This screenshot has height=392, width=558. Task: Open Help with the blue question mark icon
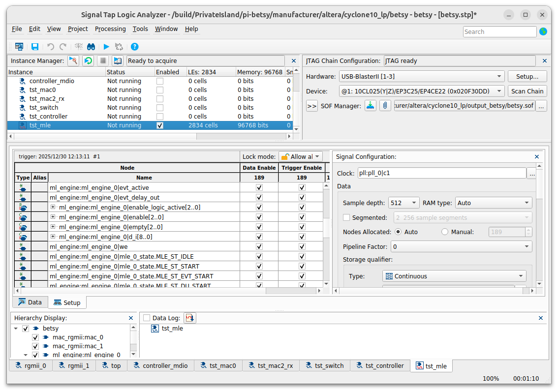[134, 47]
